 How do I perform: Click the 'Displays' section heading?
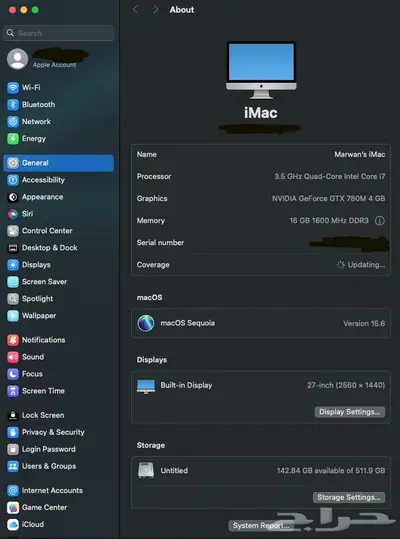pos(152,360)
